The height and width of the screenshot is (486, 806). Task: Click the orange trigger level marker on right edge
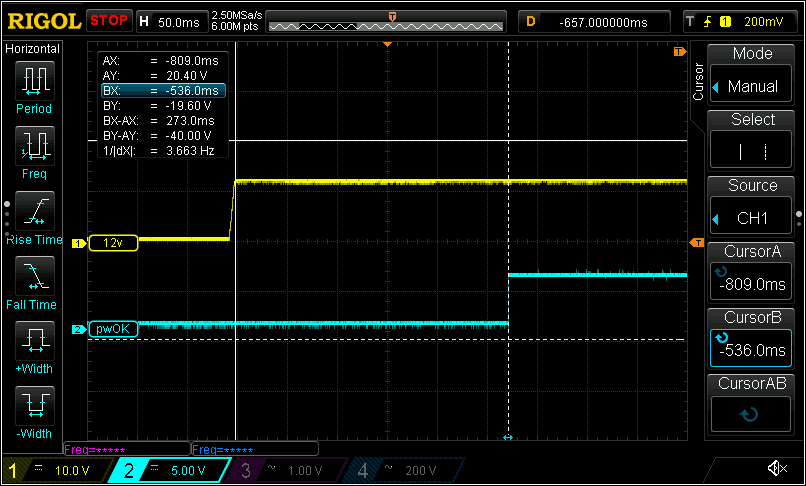click(x=697, y=242)
